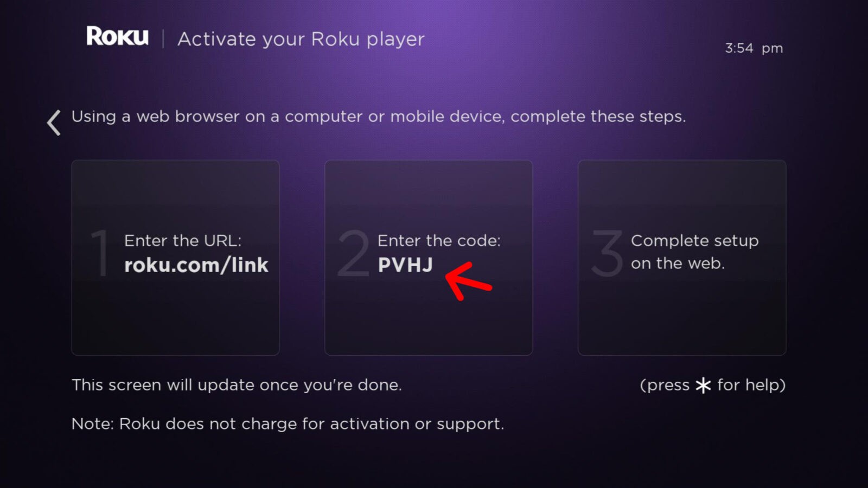Click the large number 3 step marker

click(607, 253)
